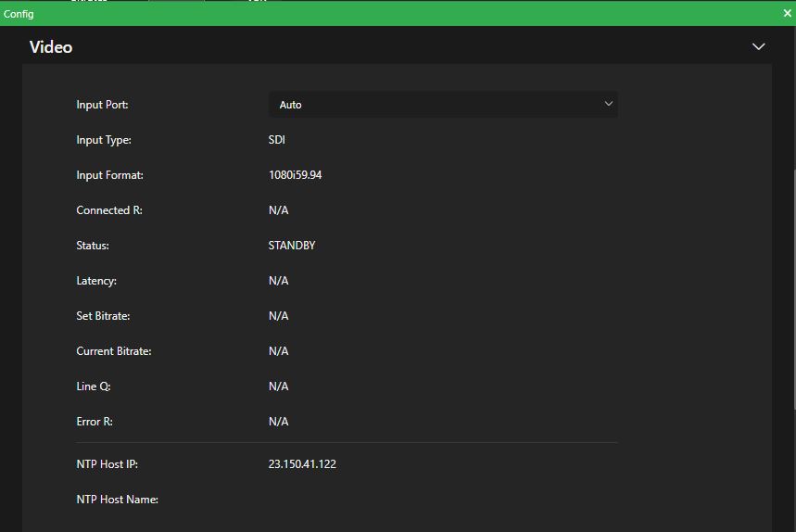Select the NTP Host Name label

pyautogui.click(x=118, y=500)
